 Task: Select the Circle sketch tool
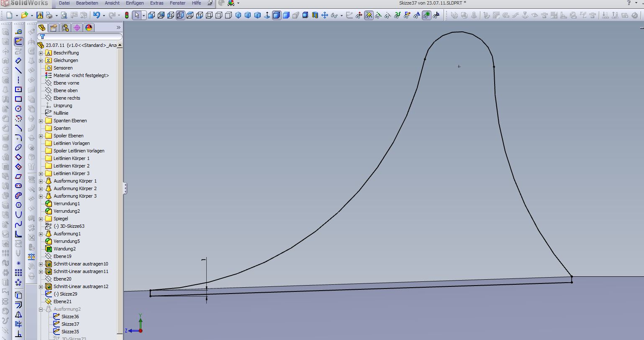18,109
